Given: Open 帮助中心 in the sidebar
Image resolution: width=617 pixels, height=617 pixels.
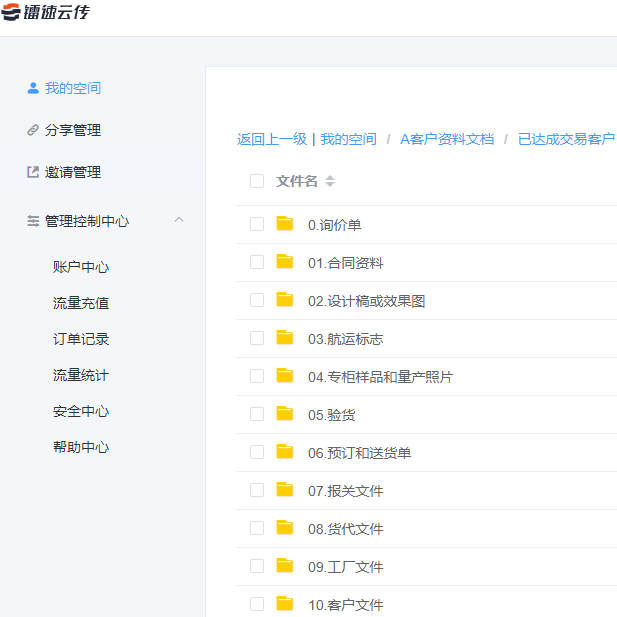Looking at the screenshot, I should coord(81,447).
